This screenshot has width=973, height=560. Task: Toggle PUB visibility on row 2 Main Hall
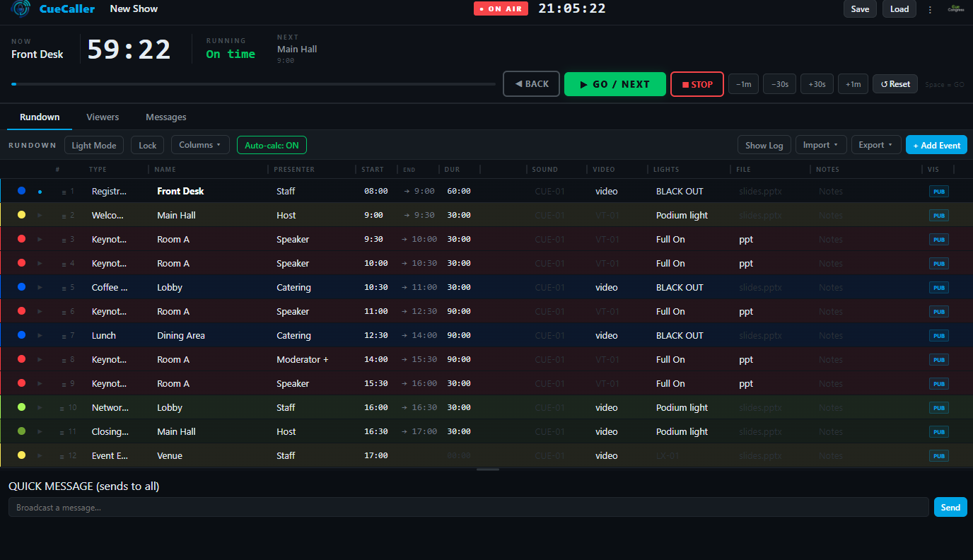[x=939, y=215]
